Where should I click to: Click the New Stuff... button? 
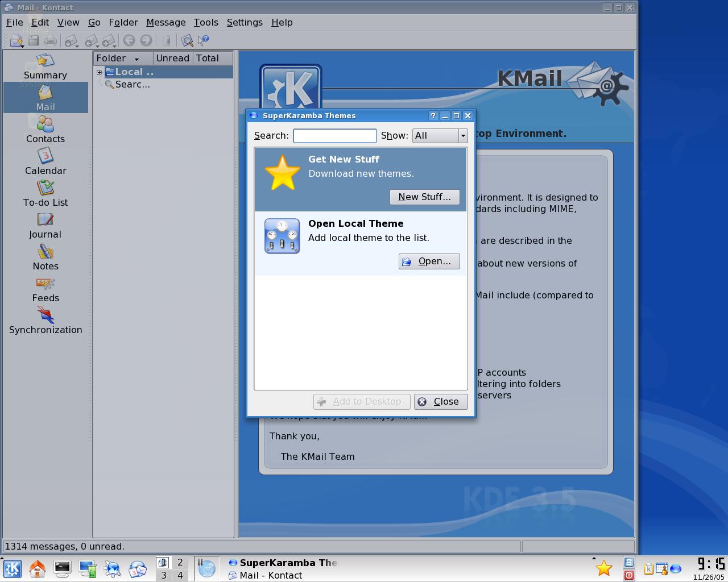coord(424,197)
